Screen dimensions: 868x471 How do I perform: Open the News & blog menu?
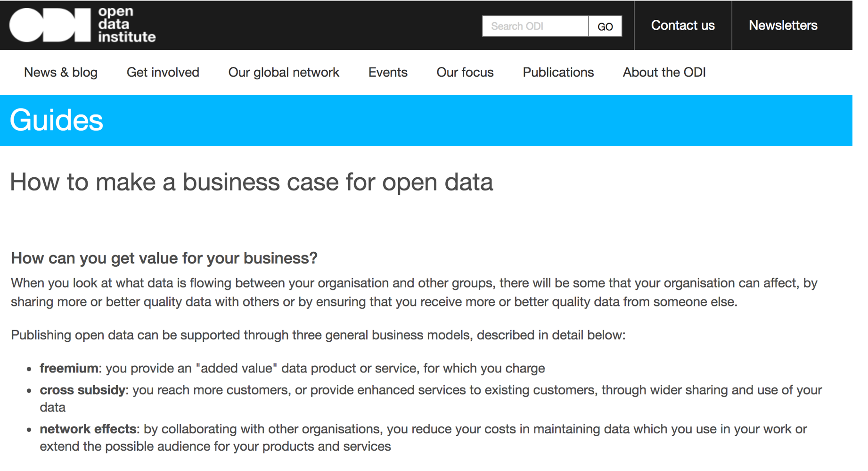pyautogui.click(x=61, y=72)
